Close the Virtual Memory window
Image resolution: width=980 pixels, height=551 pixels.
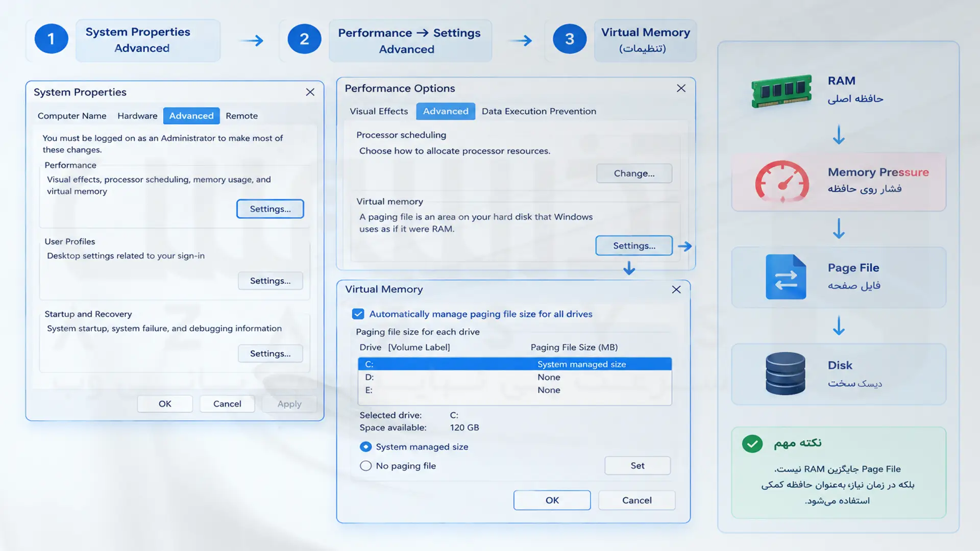tap(676, 289)
